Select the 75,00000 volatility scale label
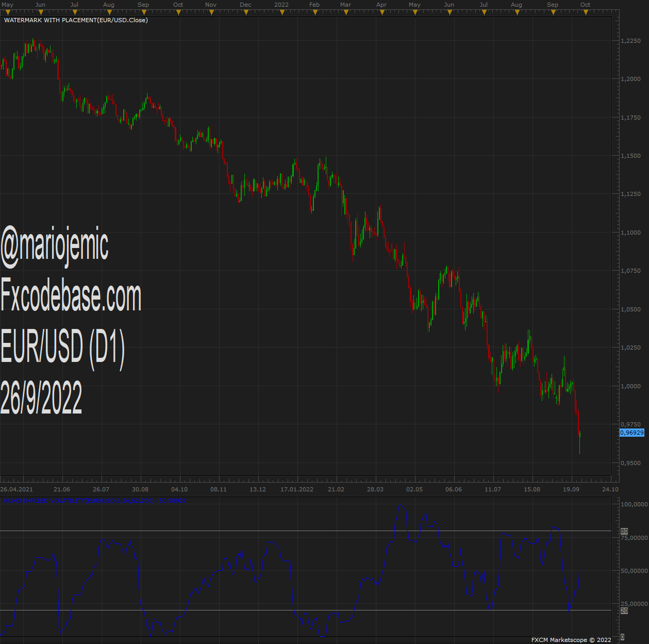The height and width of the screenshot is (644, 649). pyautogui.click(x=635, y=538)
